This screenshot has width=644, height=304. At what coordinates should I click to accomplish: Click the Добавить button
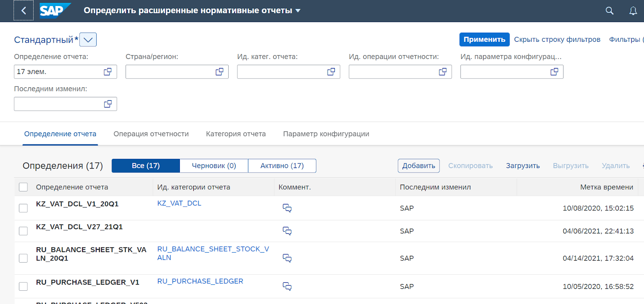pyautogui.click(x=419, y=166)
